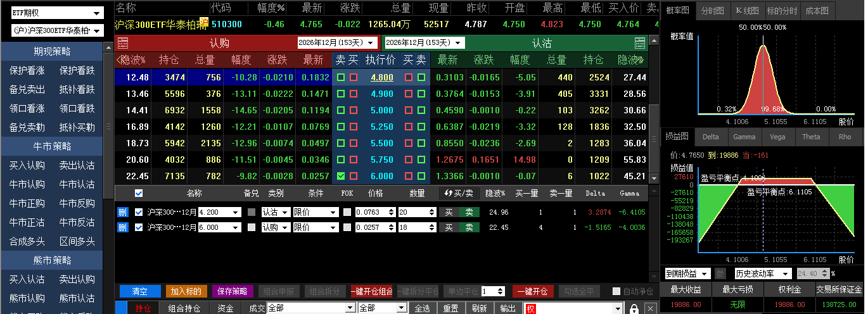
Task: Open the 限价 condition dropdown in the 6.000 order
Action: (x=316, y=227)
